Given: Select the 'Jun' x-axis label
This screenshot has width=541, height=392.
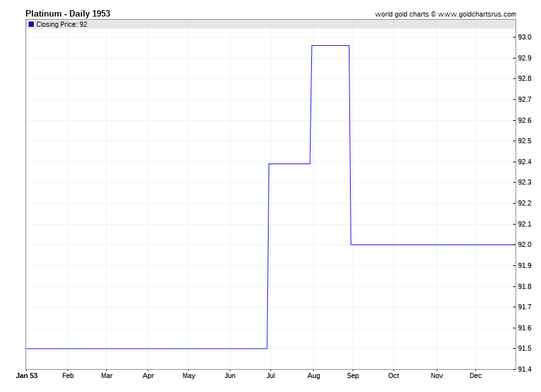Looking at the screenshot, I should point(230,375).
